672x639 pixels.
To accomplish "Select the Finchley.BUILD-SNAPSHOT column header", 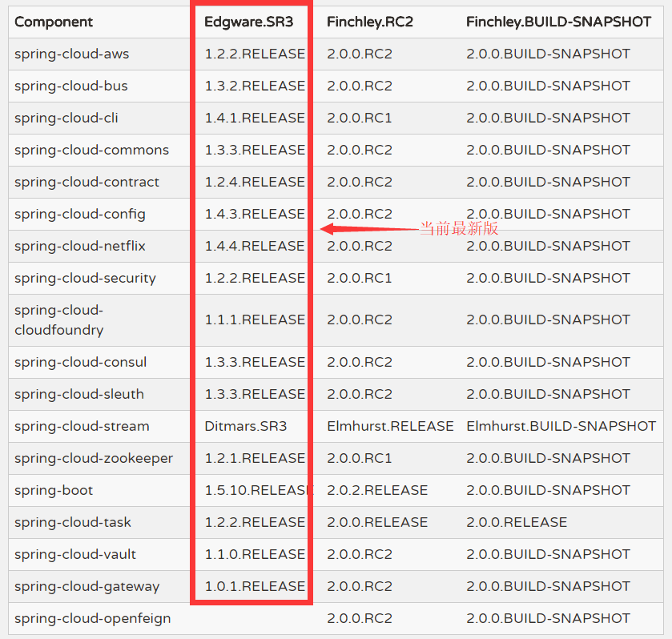I will (558, 22).
